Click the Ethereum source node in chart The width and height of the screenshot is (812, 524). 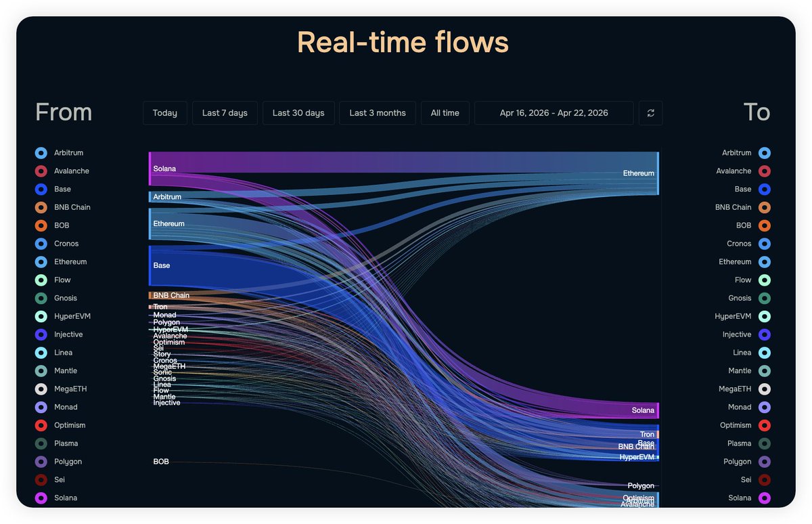point(150,224)
